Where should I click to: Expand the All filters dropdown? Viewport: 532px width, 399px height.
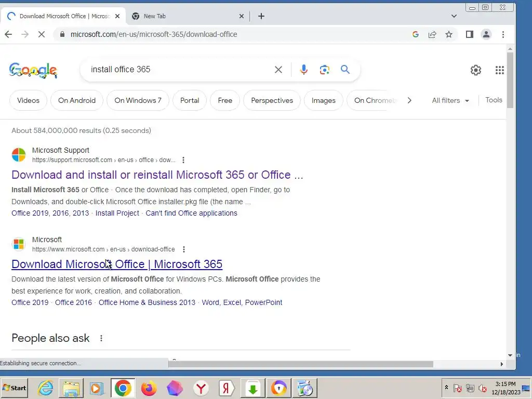point(450,100)
